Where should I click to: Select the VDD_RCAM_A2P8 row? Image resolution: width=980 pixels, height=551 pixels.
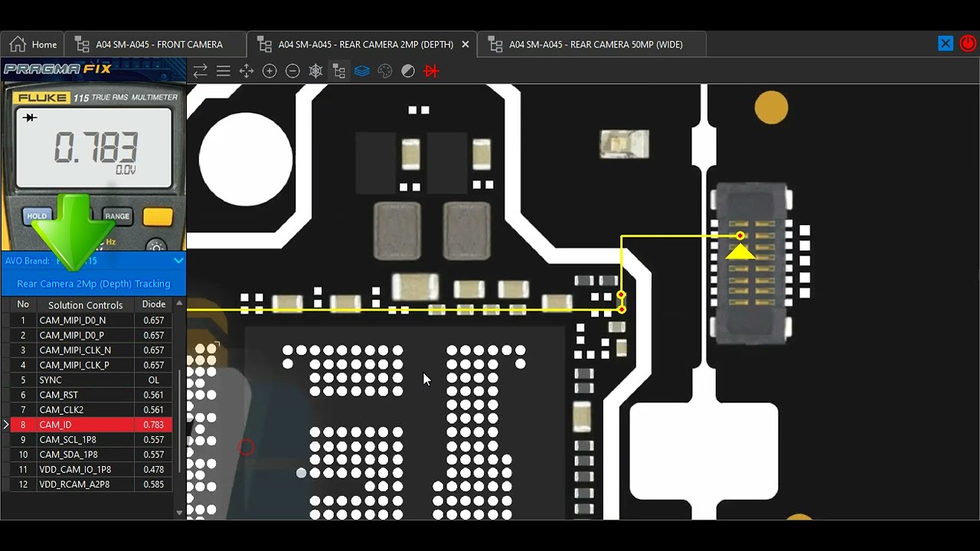click(x=92, y=484)
